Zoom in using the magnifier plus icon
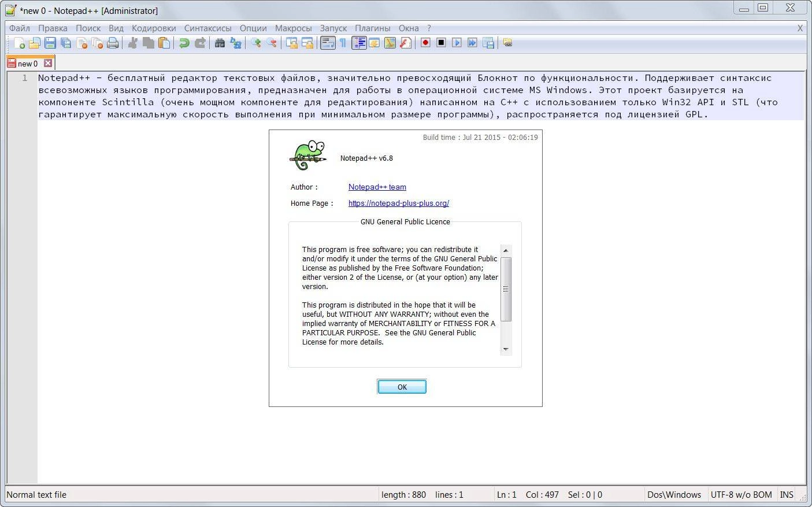 point(255,43)
